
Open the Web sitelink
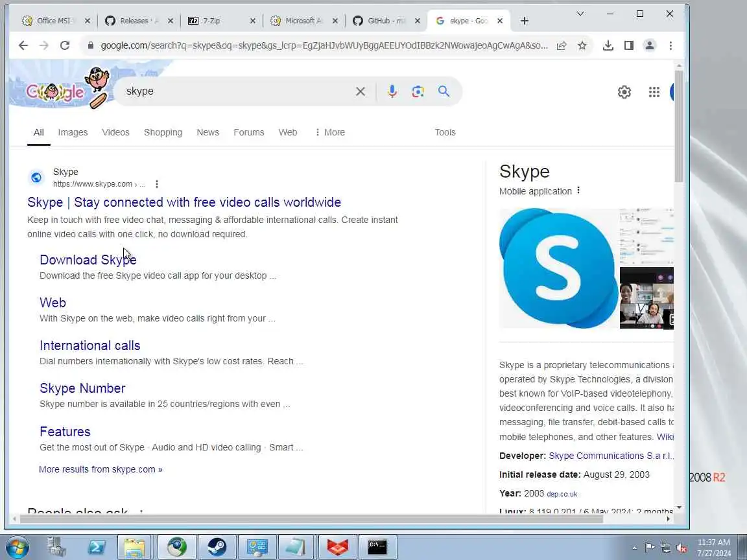click(53, 303)
